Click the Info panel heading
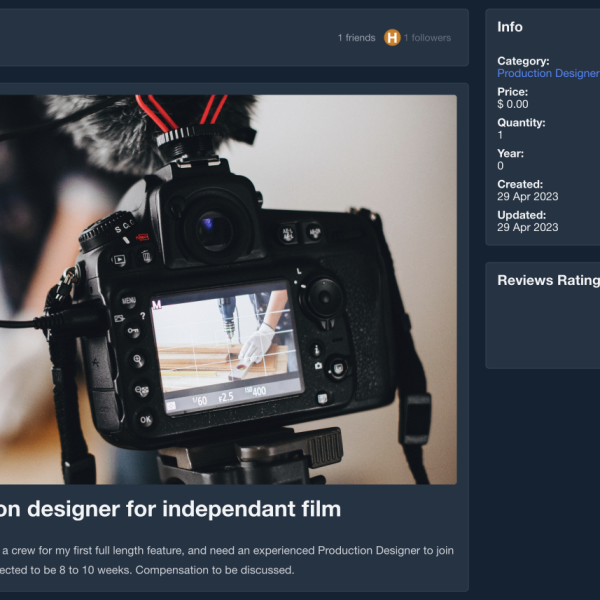600x600 pixels. coord(510,27)
